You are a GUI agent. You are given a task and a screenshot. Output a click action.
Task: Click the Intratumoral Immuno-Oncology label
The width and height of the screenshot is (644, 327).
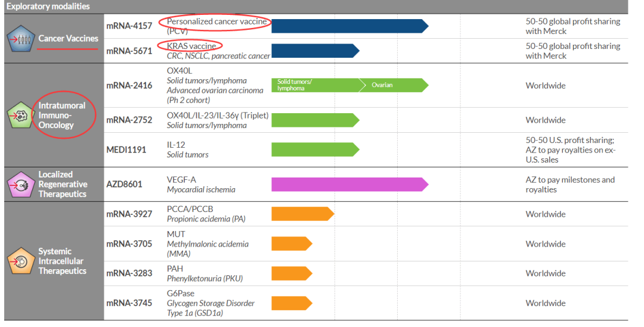[x=62, y=116]
